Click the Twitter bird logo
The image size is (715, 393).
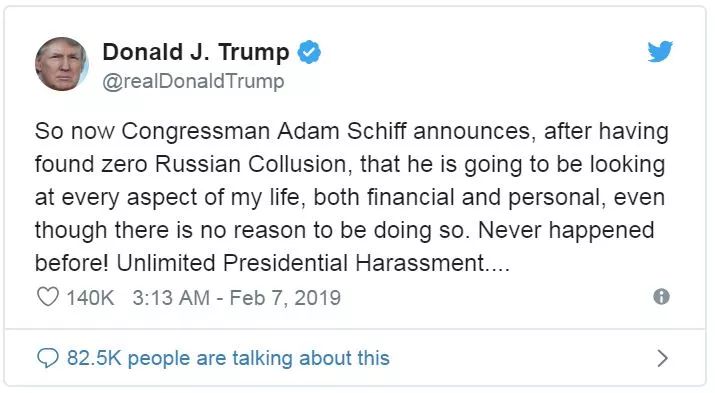pos(660,51)
